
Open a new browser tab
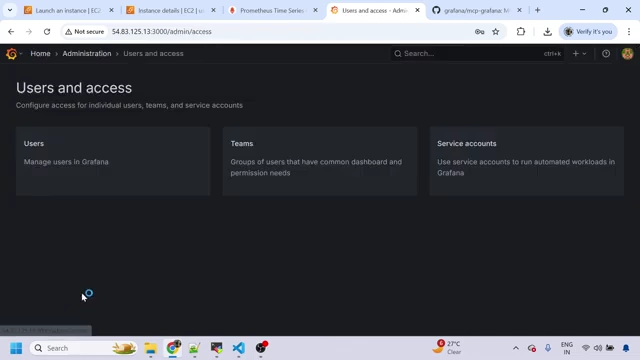[538, 10]
